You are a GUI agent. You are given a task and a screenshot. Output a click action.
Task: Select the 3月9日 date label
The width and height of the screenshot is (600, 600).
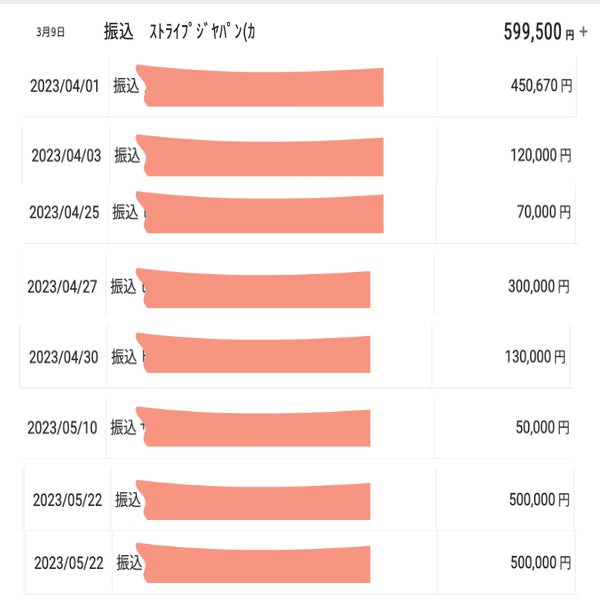click(50, 33)
